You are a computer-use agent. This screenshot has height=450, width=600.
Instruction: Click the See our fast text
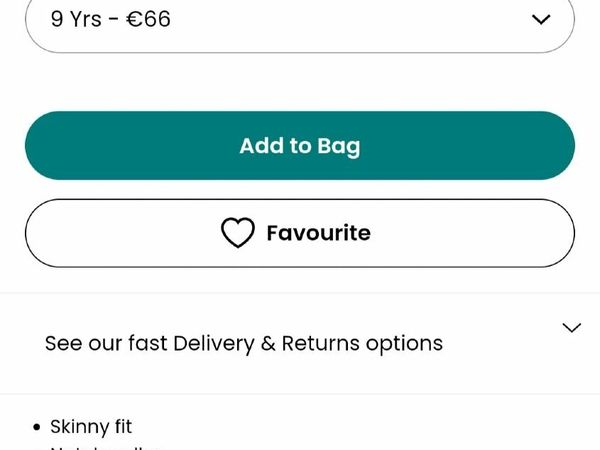106,343
